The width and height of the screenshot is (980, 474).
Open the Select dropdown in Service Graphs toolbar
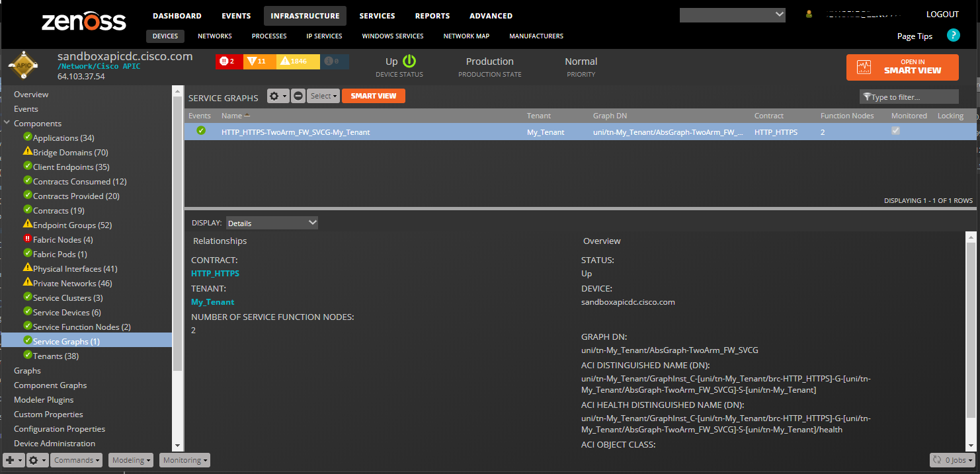(323, 96)
